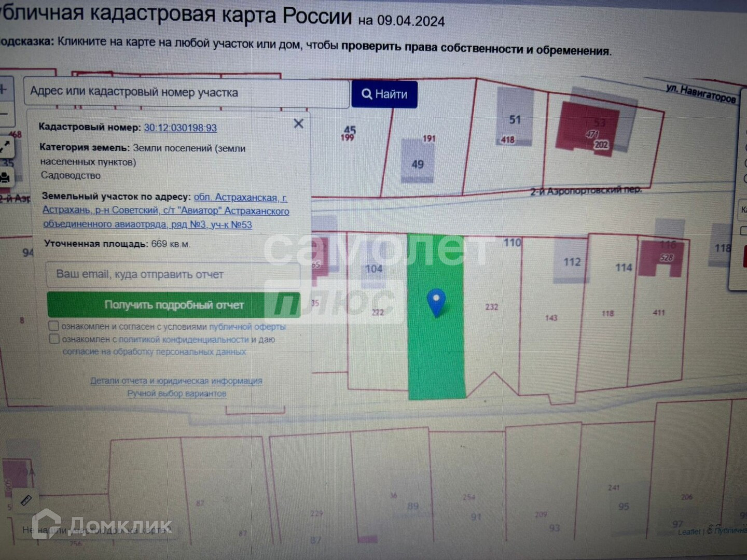The height and width of the screenshot is (560, 747).
Task: Select building 49 on the map
Action: point(418,160)
